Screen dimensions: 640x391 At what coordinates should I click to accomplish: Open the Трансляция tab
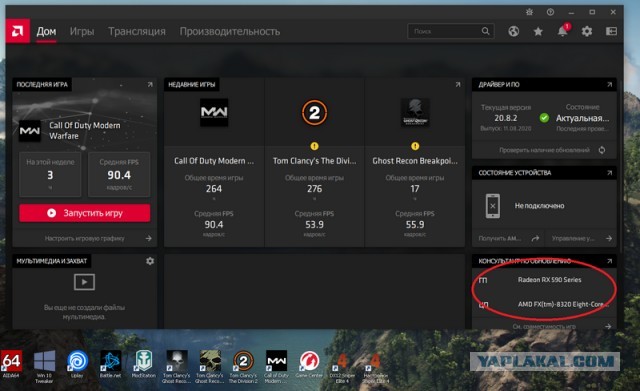(x=137, y=31)
